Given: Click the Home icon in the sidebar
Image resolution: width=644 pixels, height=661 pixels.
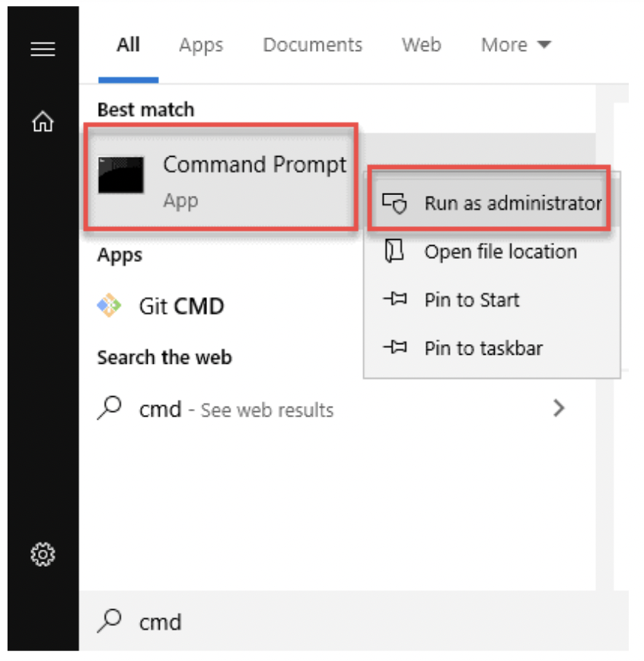Looking at the screenshot, I should [43, 122].
